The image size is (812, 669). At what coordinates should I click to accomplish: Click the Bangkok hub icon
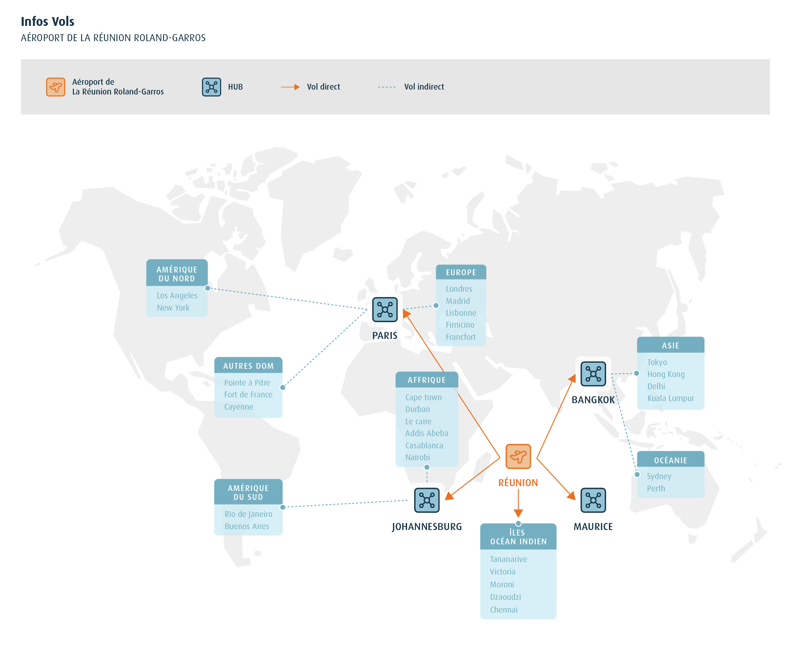593,374
